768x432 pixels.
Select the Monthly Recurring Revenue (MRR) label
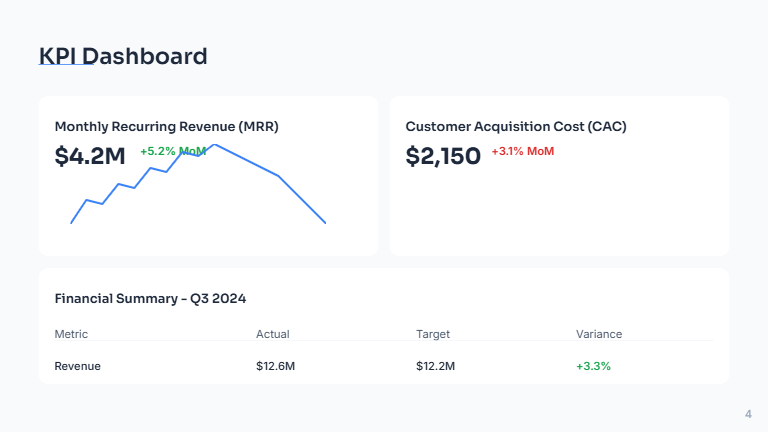(x=166, y=127)
